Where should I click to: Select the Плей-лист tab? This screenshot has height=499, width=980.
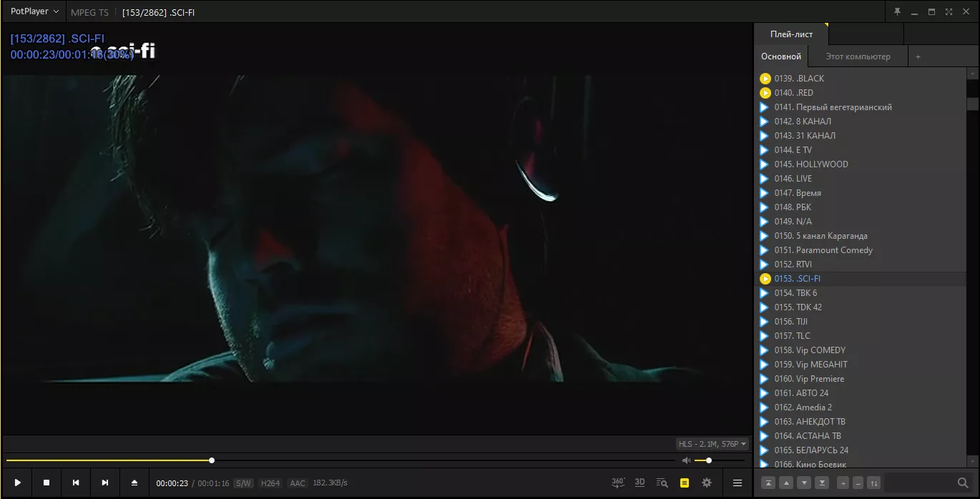(790, 34)
